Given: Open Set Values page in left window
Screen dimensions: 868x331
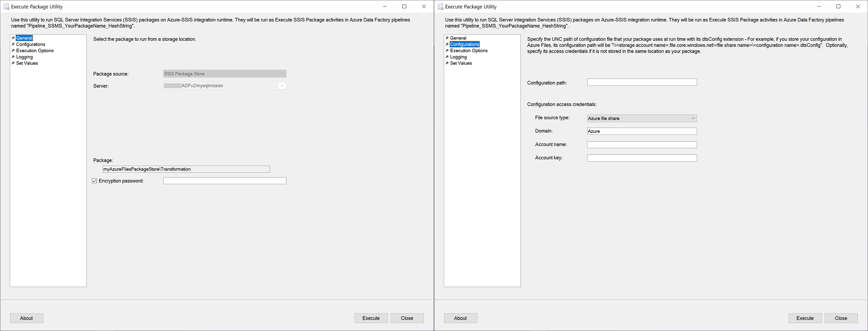Looking at the screenshot, I should [x=27, y=63].
